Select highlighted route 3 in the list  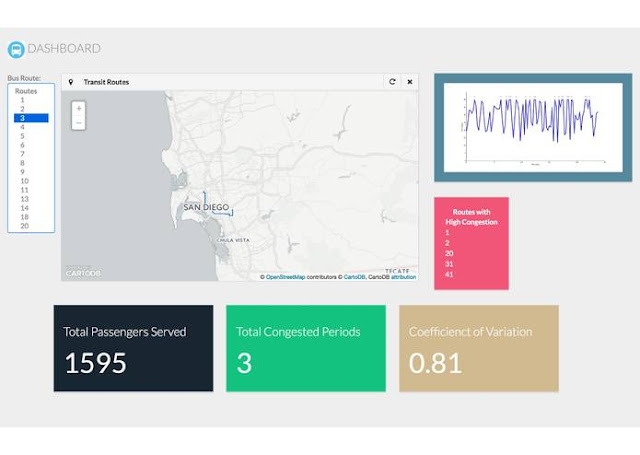pyautogui.click(x=31, y=118)
